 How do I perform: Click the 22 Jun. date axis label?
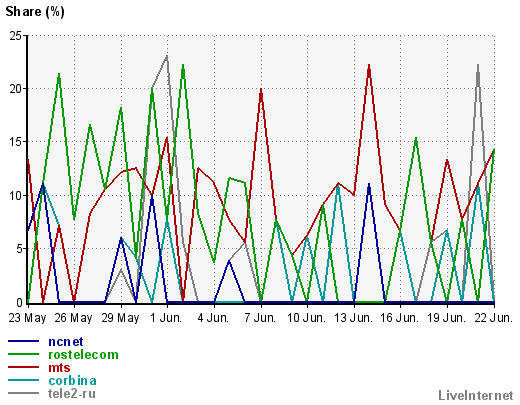(493, 318)
